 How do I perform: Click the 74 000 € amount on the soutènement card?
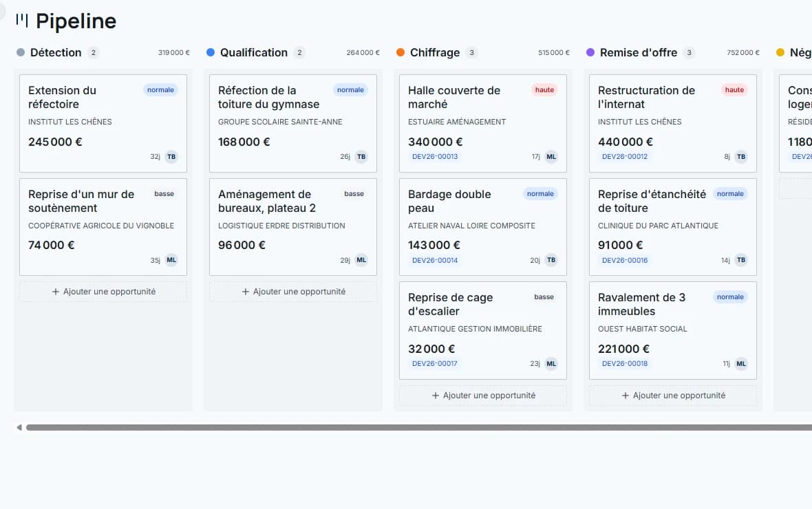pyautogui.click(x=52, y=245)
